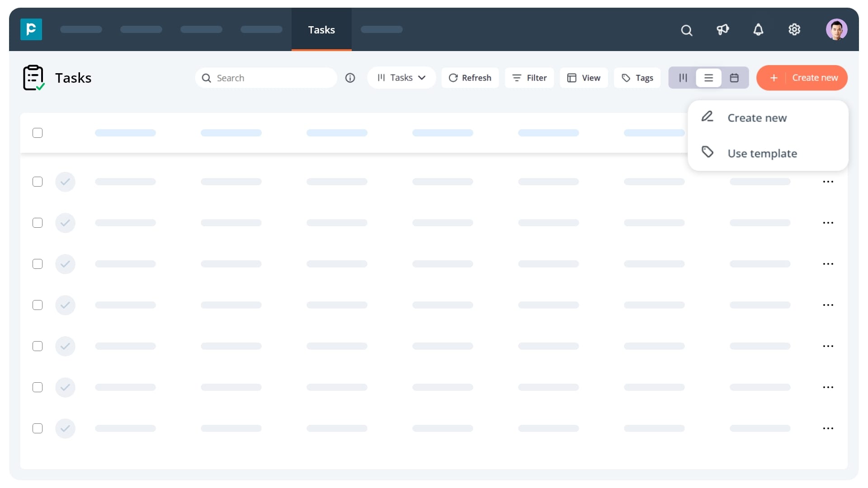Screen dimensions: 868x488
Task: Click the View options dropdown
Action: pos(584,77)
